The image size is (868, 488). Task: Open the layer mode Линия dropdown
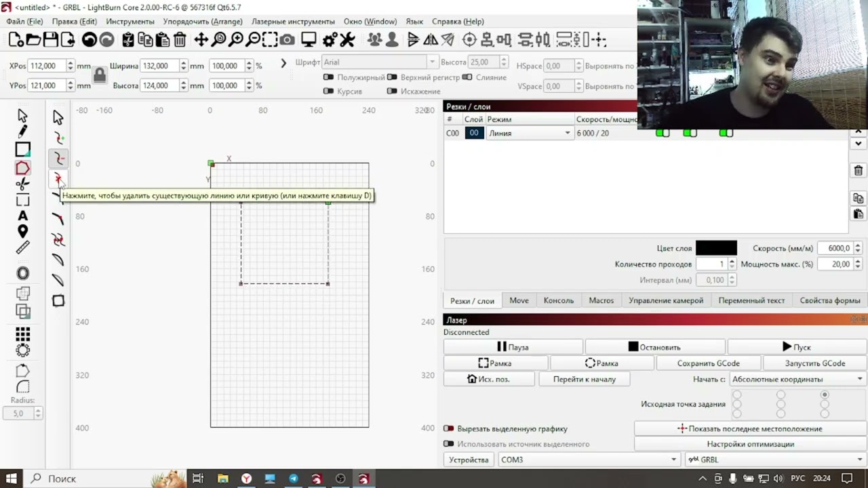(x=529, y=133)
